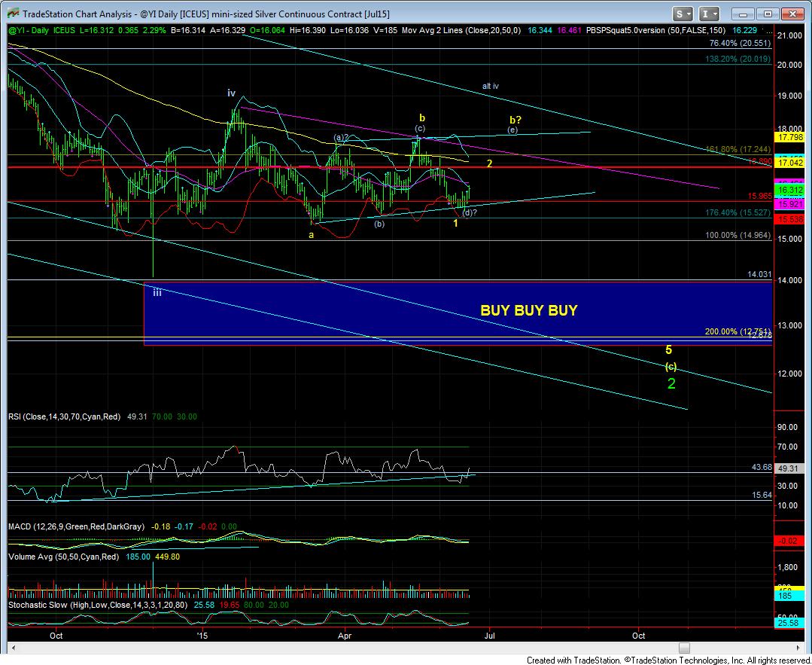Click the '100.00% (14.964)' Fibonacci label
The image size is (812, 665).
pyautogui.click(x=738, y=235)
